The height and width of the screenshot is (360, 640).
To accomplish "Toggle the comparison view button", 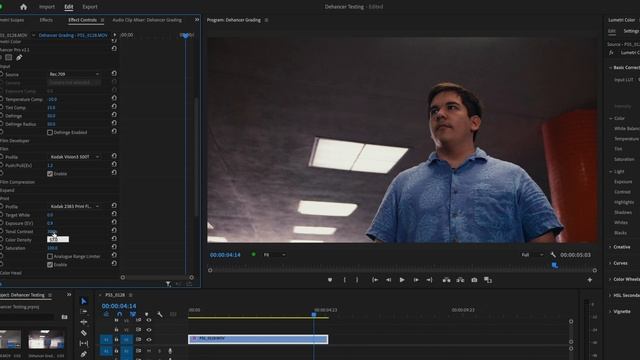I will click(488, 280).
